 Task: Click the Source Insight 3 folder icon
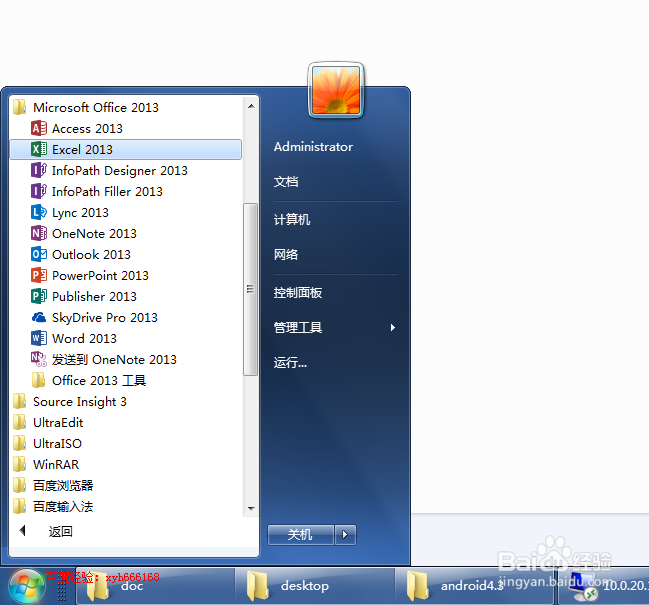point(19,401)
